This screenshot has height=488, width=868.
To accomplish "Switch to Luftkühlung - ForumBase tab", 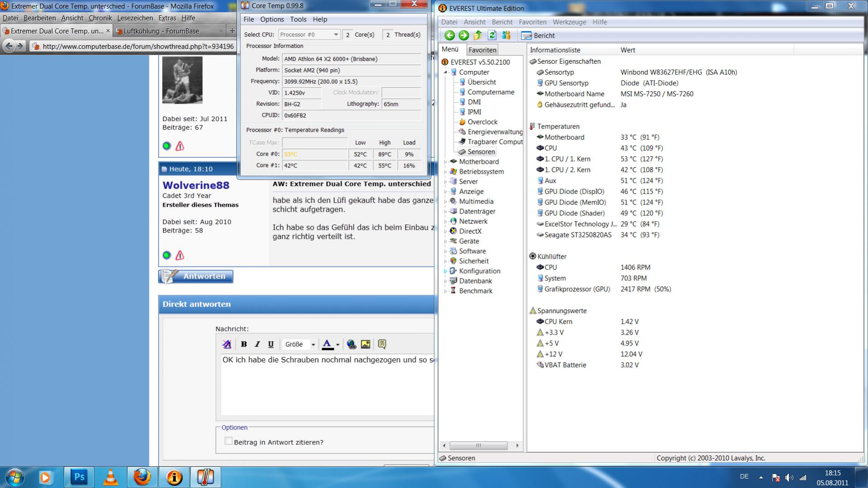I will pos(161,31).
